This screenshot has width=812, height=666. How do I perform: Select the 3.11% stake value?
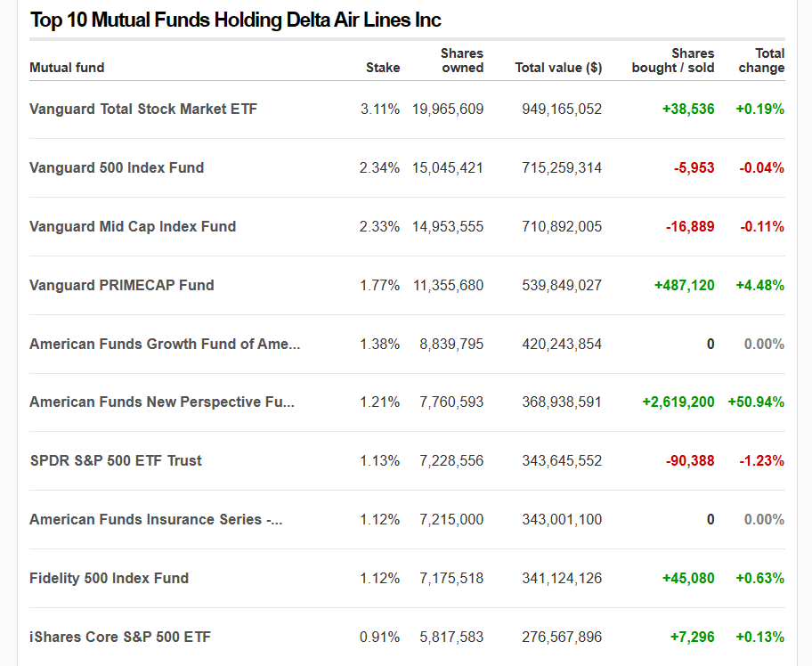click(380, 110)
